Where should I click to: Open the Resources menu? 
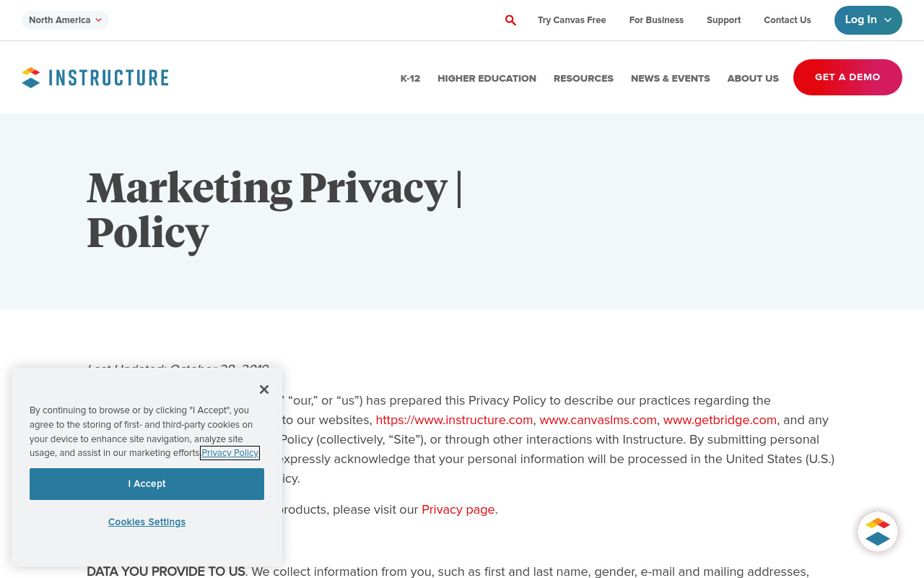coord(583,78)
